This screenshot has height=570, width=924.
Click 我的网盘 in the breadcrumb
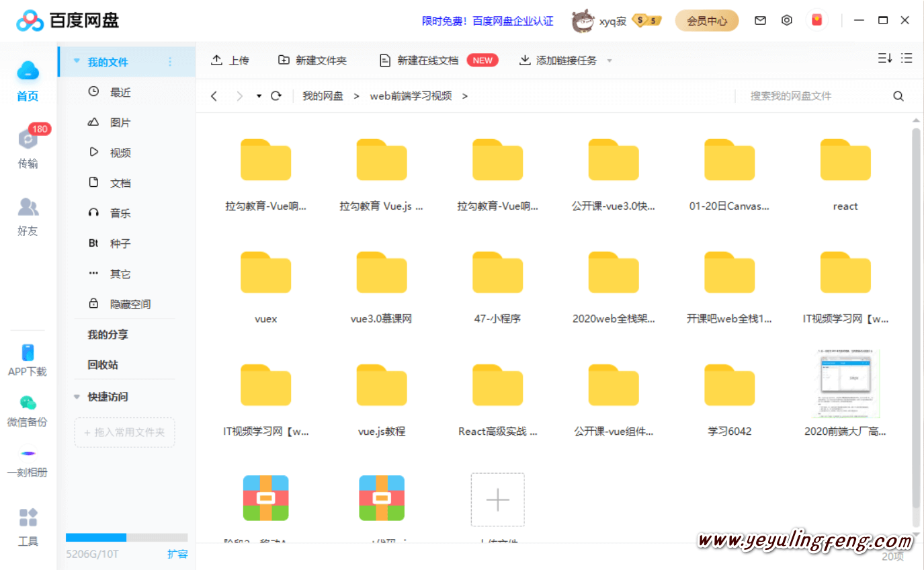323,96
